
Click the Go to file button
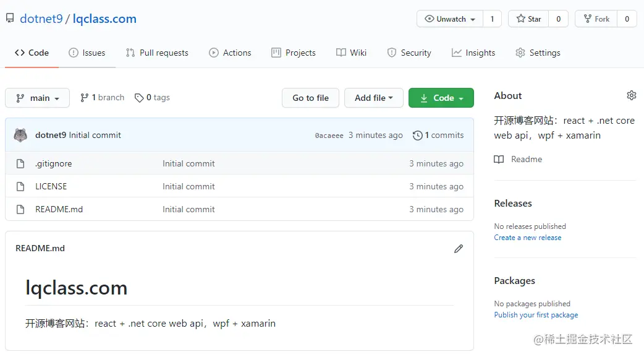pos(310,98)
